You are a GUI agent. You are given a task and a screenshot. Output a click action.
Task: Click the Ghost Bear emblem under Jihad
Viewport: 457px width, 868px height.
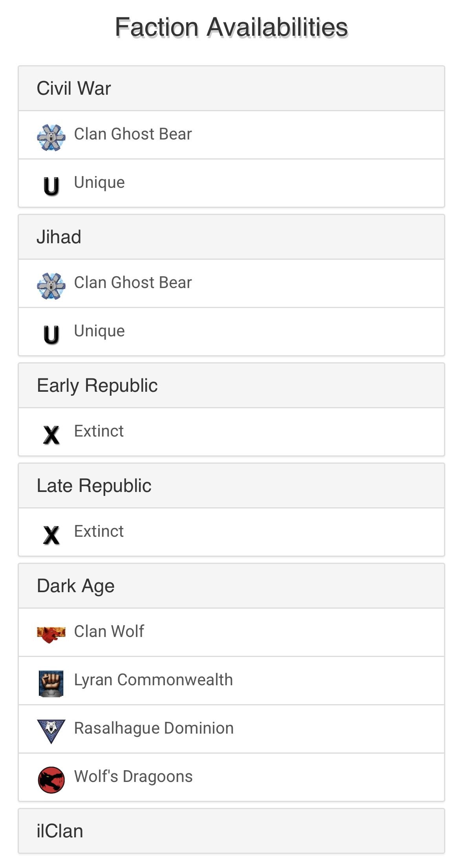(51, 286)
